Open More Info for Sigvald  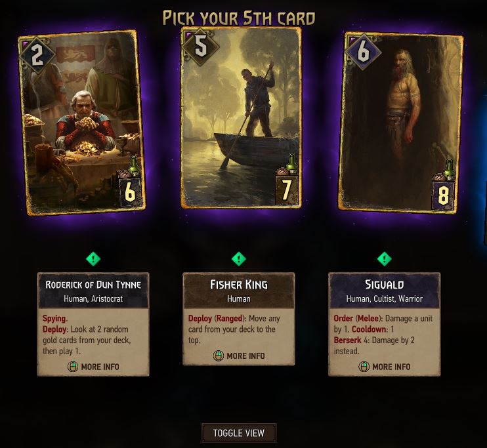coord(385,367)
